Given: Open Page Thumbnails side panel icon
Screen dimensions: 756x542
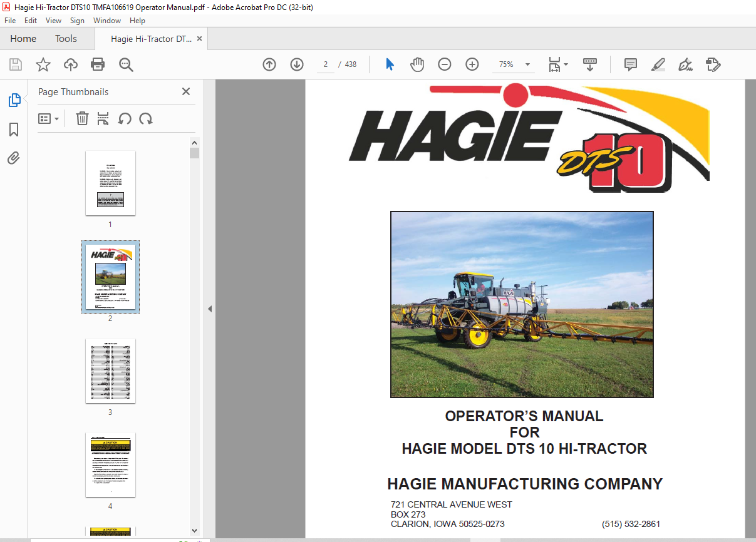Looking at the screenshot, I should pos(14,100).
